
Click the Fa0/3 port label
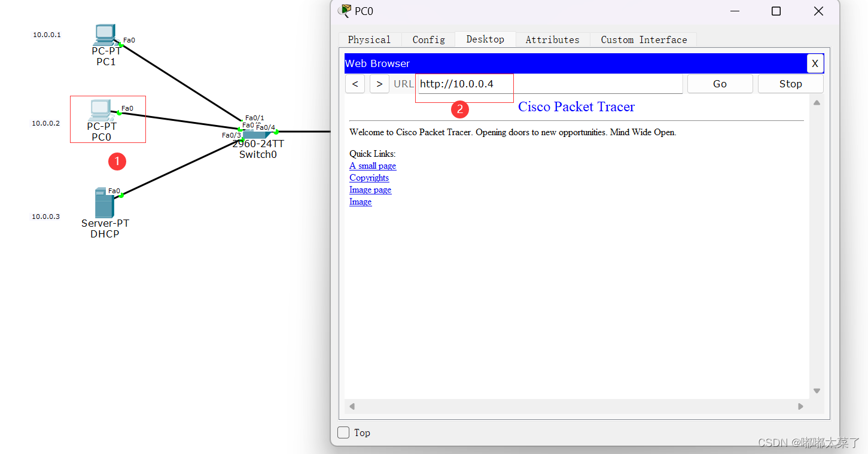tap(232, 135)
